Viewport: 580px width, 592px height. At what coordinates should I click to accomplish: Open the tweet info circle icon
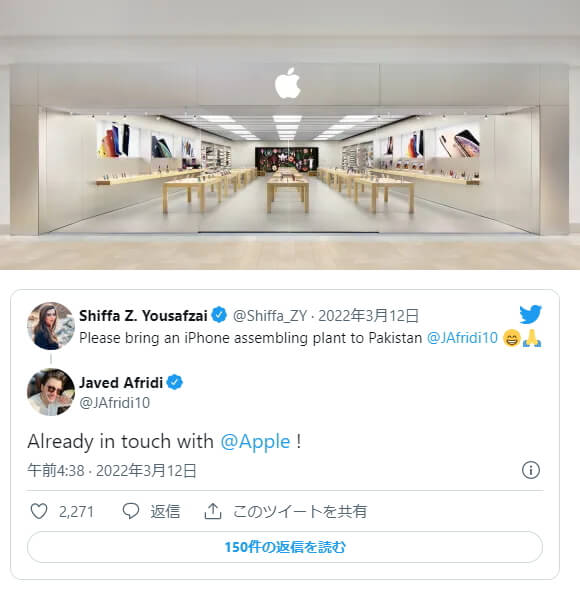pos(531,470)
